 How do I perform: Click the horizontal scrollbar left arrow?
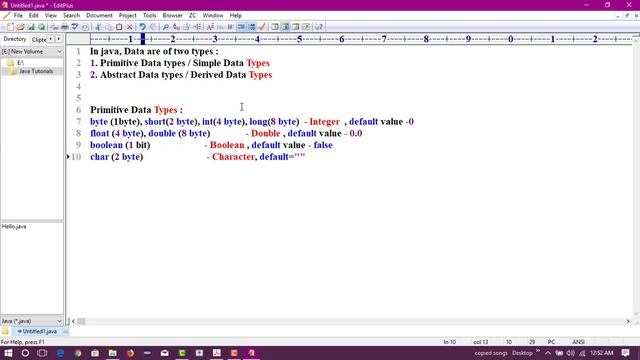[73, 322]
